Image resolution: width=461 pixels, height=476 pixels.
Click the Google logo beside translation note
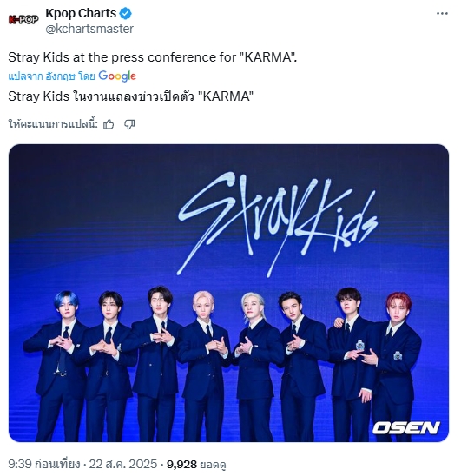pos(117,76)
